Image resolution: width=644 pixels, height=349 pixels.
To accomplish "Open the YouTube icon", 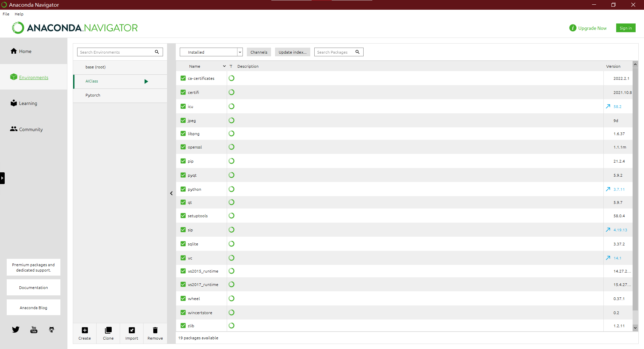I will coord(34,330).
